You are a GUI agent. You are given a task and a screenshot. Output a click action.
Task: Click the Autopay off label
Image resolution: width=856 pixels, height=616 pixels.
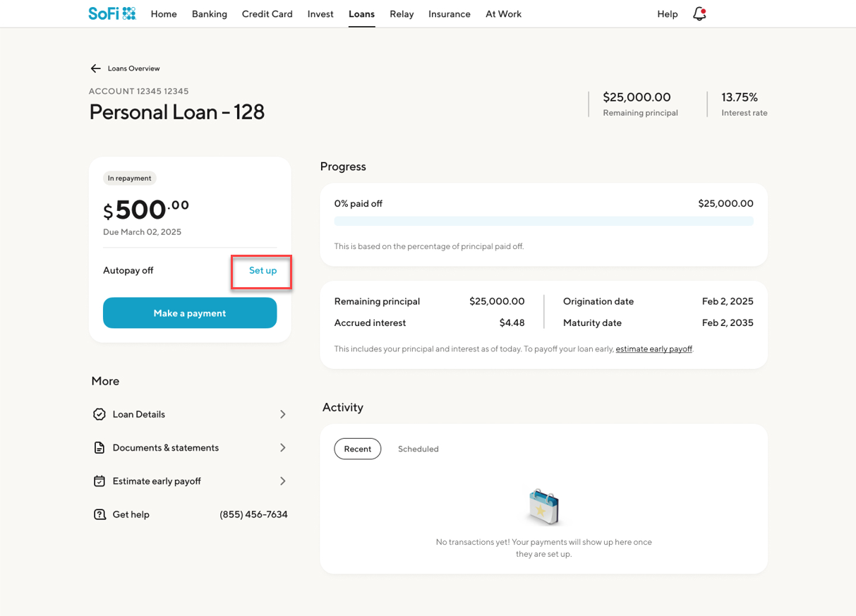click(x=128, y=270)
